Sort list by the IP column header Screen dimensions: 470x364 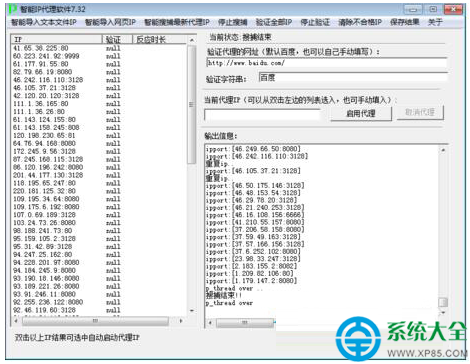click(x=57, y=39)
